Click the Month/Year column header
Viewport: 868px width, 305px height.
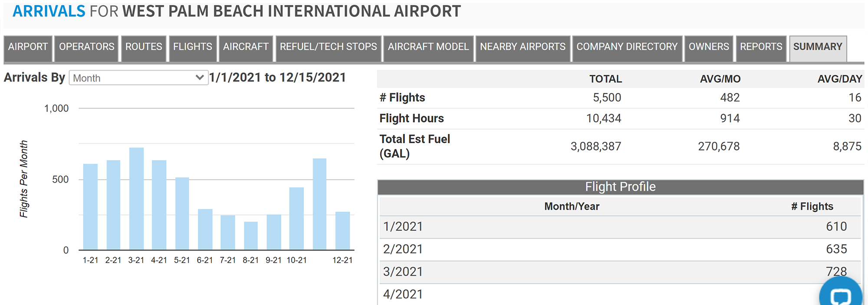(572, 207)
